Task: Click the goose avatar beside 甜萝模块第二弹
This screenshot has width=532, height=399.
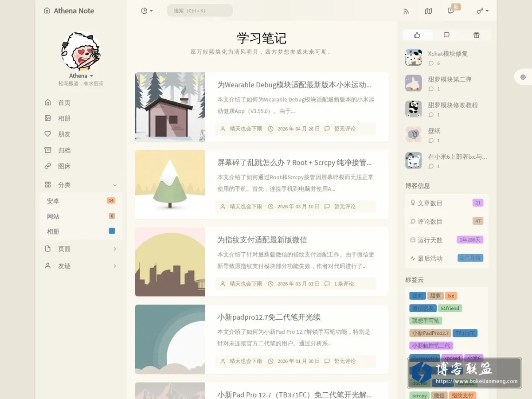Action: (x=413, y=83)
